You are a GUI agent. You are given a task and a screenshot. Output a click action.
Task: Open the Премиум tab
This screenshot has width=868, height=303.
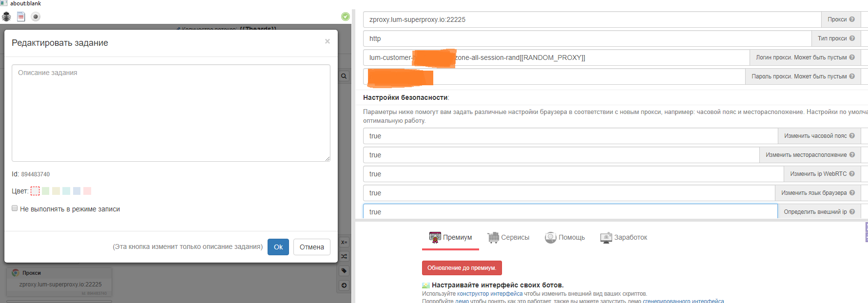pos(450,238)
